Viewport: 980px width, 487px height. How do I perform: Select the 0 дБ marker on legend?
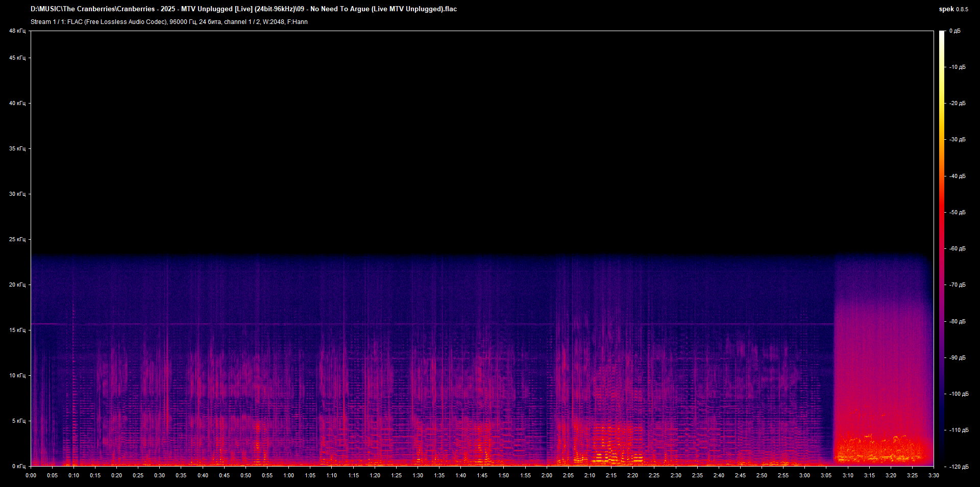(x=956, y=31)
